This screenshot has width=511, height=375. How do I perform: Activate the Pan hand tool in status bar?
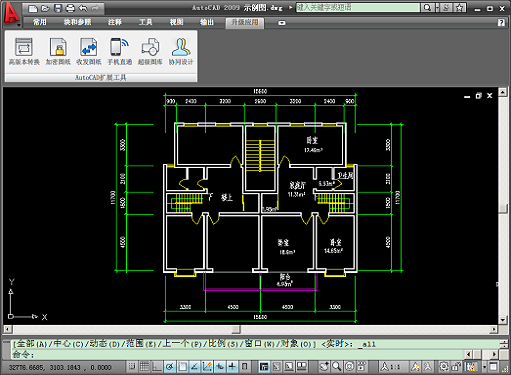tap(324, 367)
